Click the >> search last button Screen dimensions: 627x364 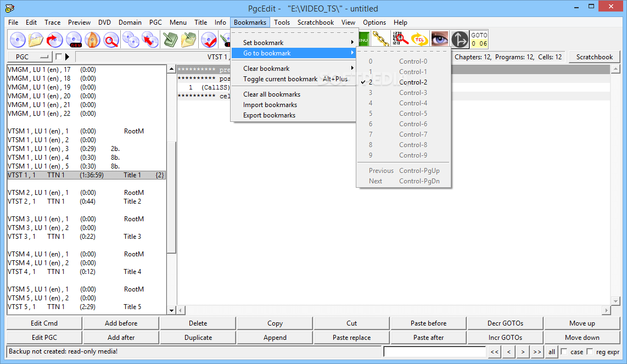click(537, 352)
